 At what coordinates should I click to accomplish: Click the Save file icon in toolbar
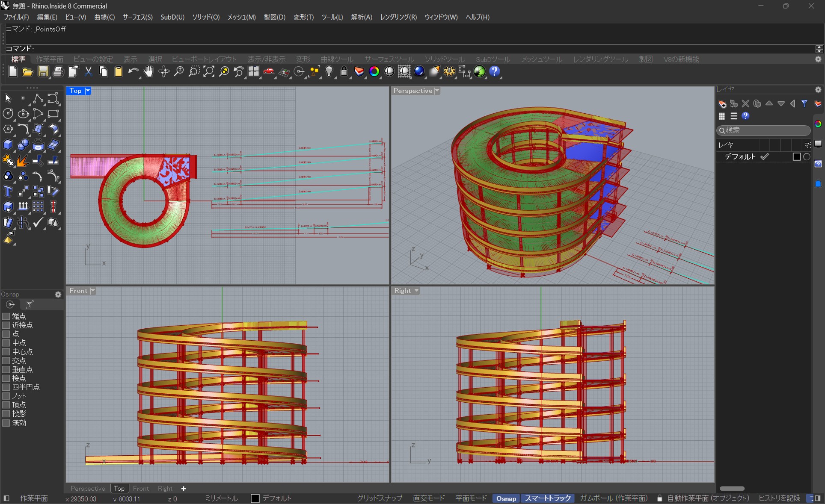tap(43, 72)
